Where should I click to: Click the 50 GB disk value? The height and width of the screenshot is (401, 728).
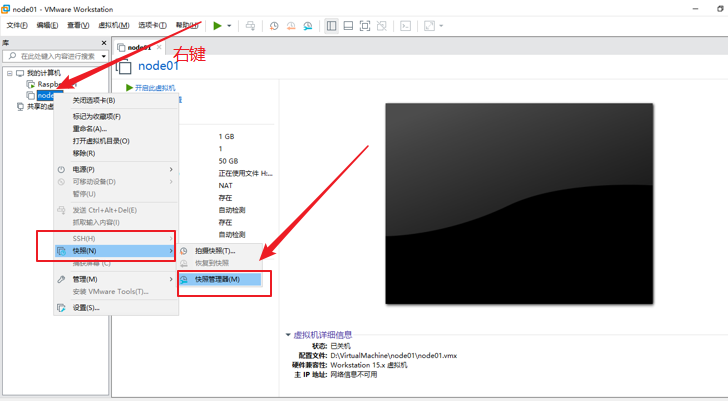[x=228, y=161]
